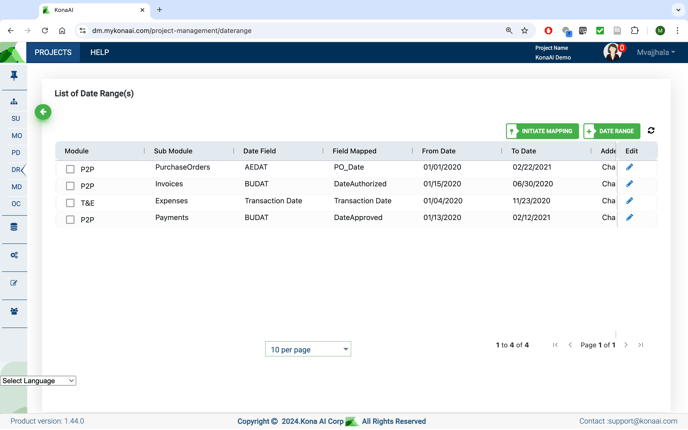Viewport: 688px width, 430px height.
Task: Expand the Select Language dropdown
Action: [38, 381]
